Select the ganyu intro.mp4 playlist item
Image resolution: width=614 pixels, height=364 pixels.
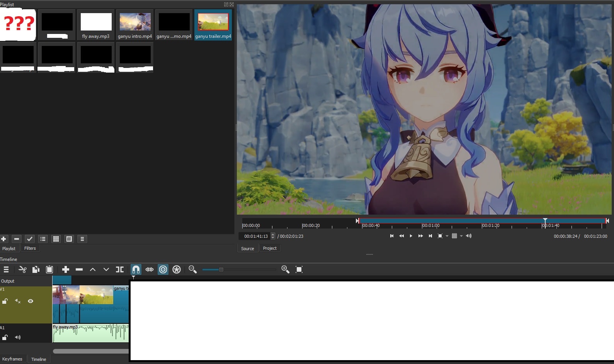pos(135,25)
